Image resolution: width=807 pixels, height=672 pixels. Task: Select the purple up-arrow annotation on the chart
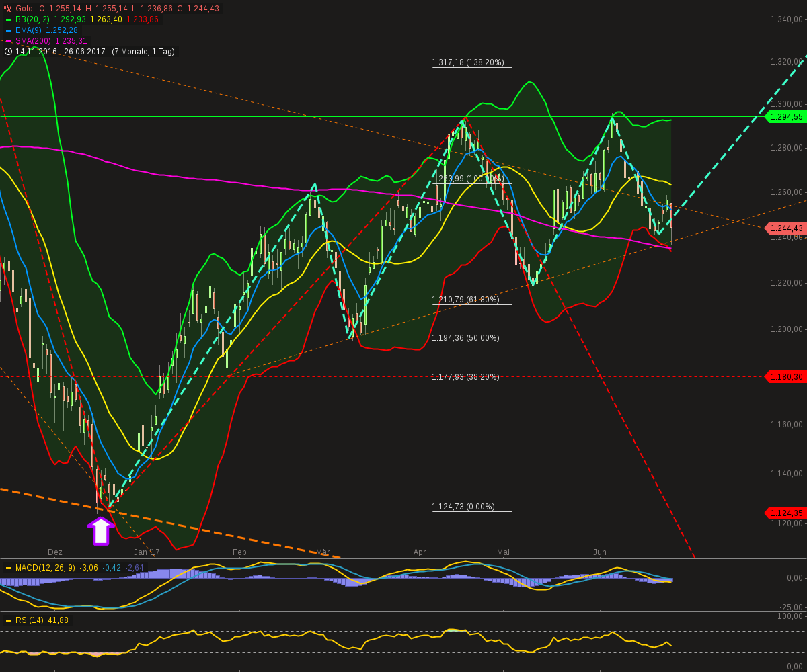(102, 531)
